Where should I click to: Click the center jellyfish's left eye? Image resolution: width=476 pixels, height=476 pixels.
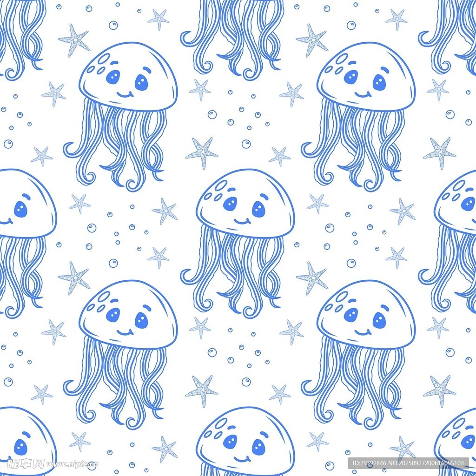click(x=230, y=204)
